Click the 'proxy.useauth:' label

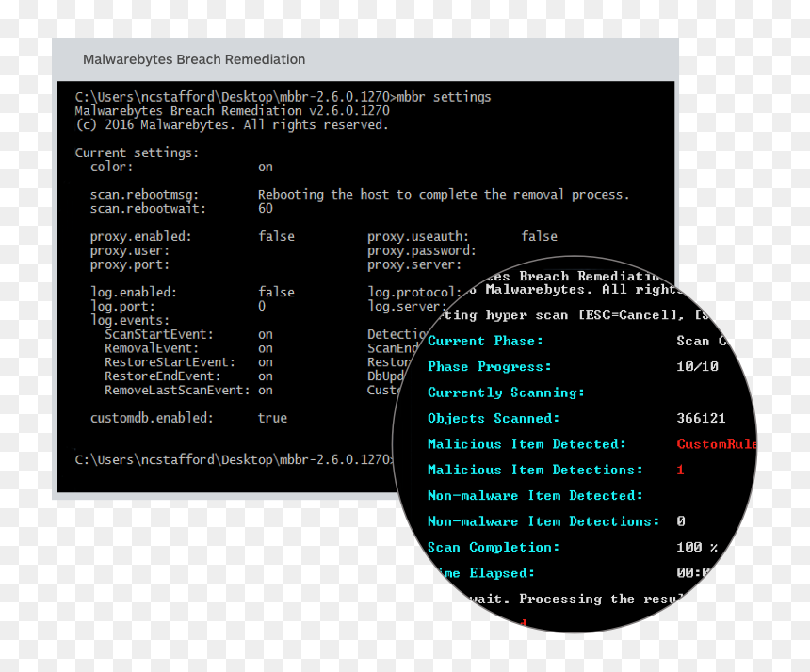click(418, 236)
